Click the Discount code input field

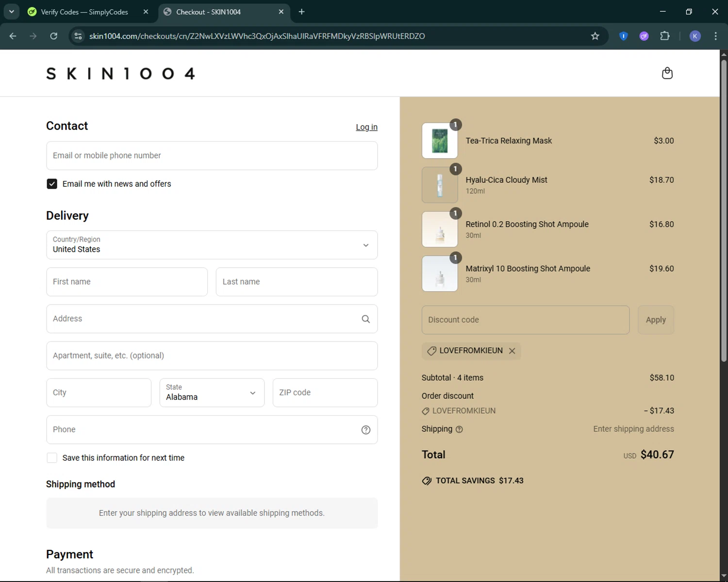tap(526, 320)
